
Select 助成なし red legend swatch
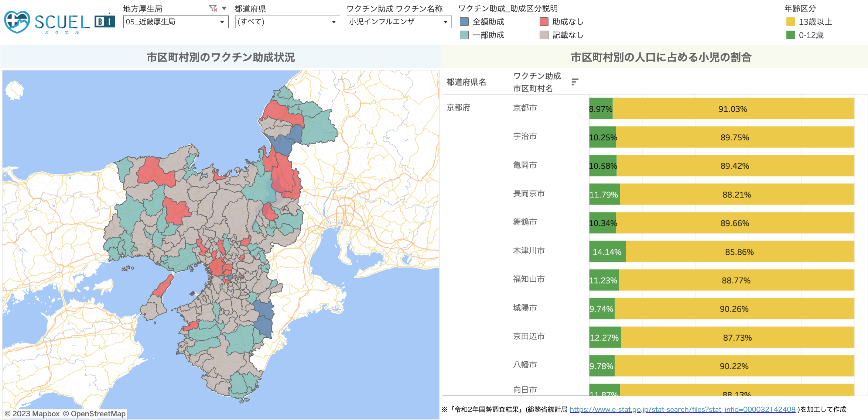[544, 22]
